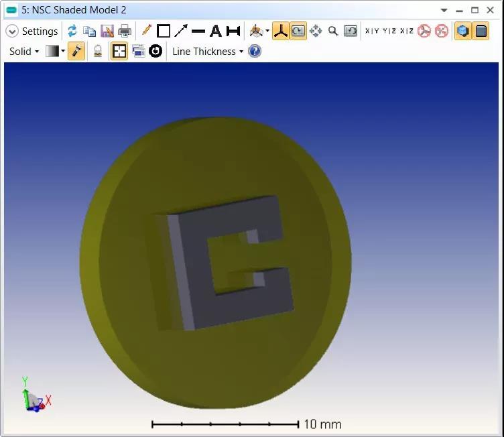Expand the Settings chevron
The image size is (504, 437).
(12, 32)
